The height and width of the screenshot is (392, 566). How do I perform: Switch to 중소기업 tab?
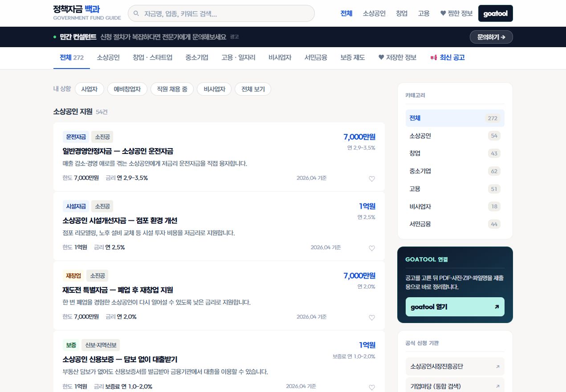click(x=197, y=57)
